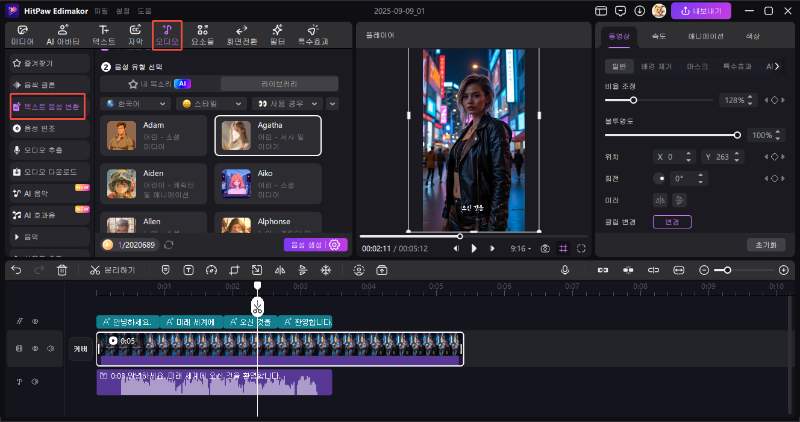Open the 한국어 language dropdown
The width and height of the screenshot is (800, 422).
pyautogui.click(x=136, y=104)
